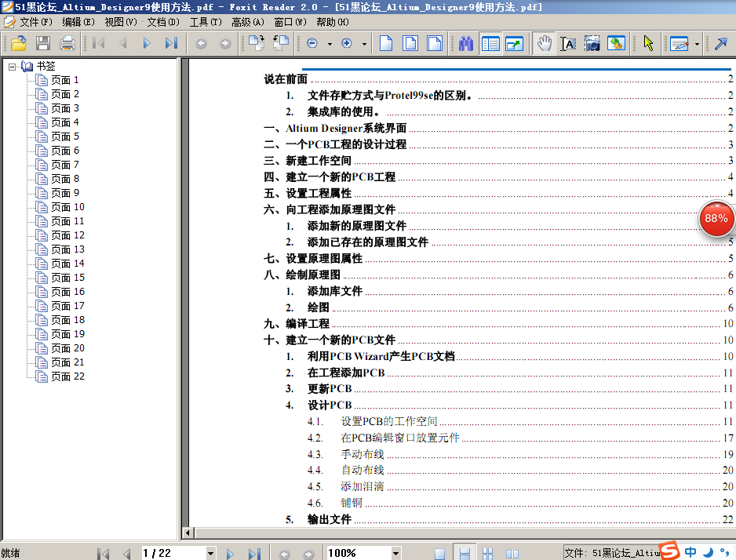Select bookmark 页面 22
Viewport: 736px width, 560px height.
coord(67,376)
